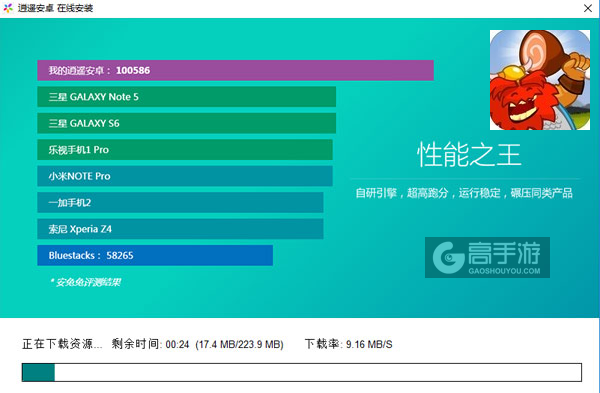Viewport: 600px width, 393px height.
Task: Click the 索尼 Xperia Z4 bar
Action: pos(180,229)
